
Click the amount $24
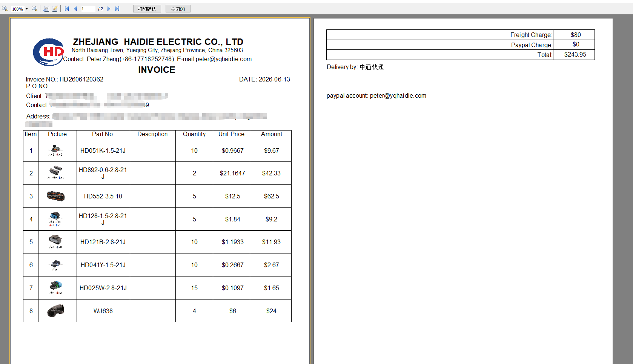pyautogui.click(x=272, y=311)
